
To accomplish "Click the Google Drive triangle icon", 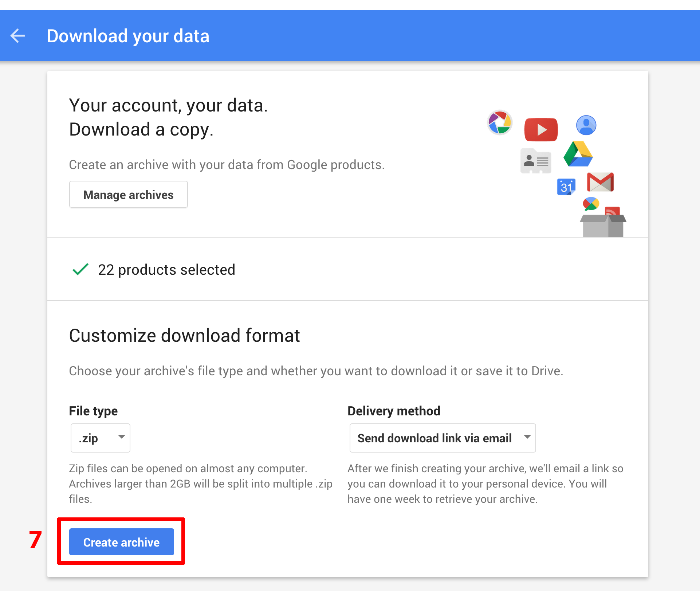I will click(578, 154).
